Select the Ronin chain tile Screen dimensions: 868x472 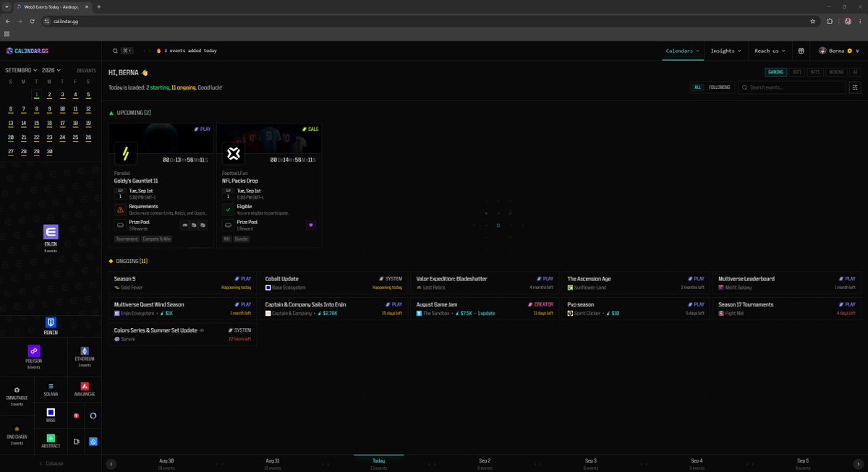(x=51, y=325)
